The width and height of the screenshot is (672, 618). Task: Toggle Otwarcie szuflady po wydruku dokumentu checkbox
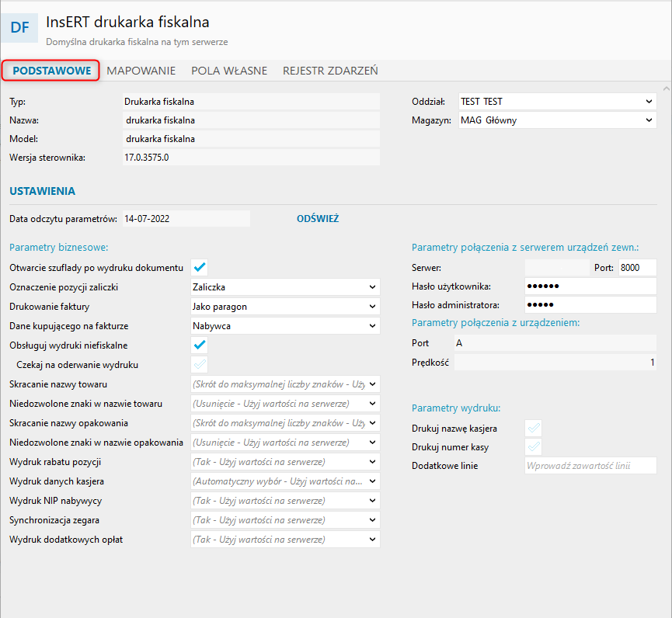pyautogui.click(x=200, y=268)
